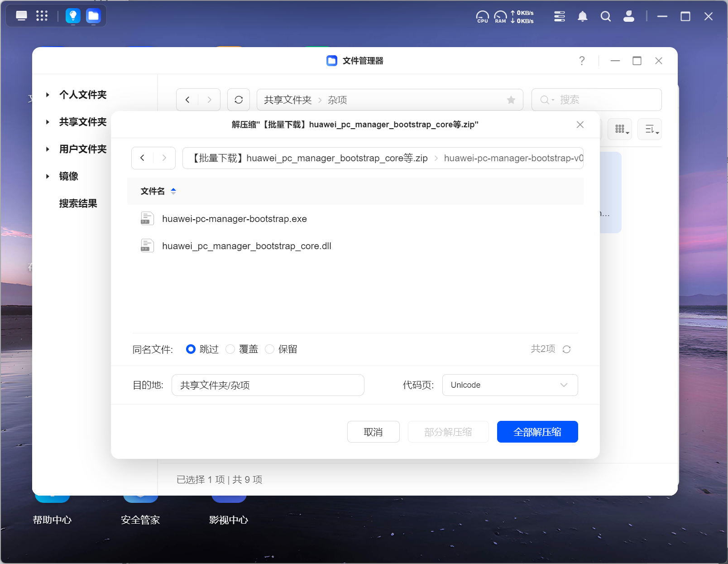This screenshot has width=728, height=564.
Task: Open 帮助中心 desktop shortcut
Action: click(x=52, y=520)
